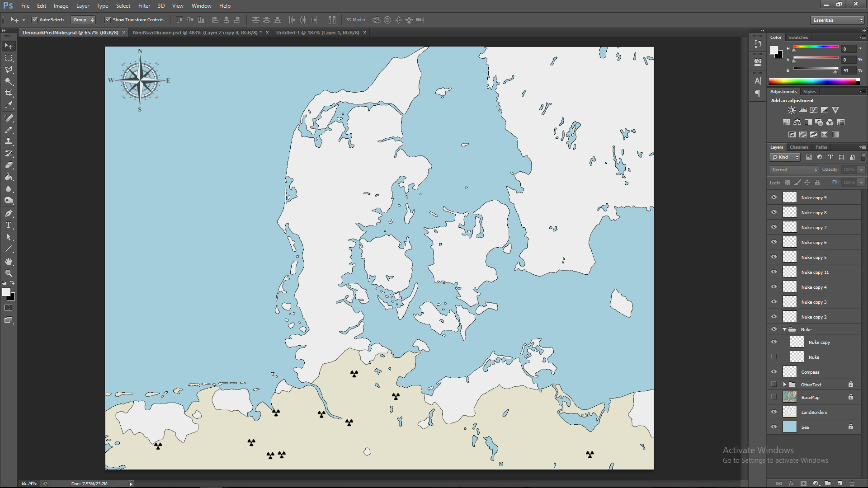
Task: Select the LandBorders layer
Action: pyautogui.click(x=814, y=412)
